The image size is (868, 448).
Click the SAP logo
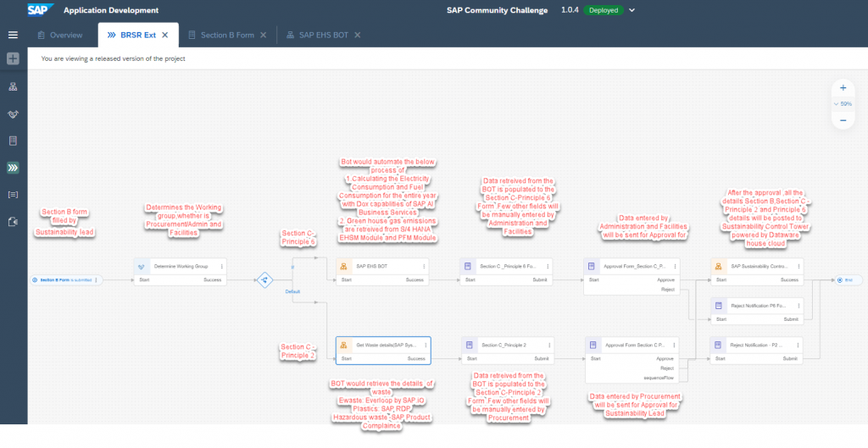click(x=40, y=10)
